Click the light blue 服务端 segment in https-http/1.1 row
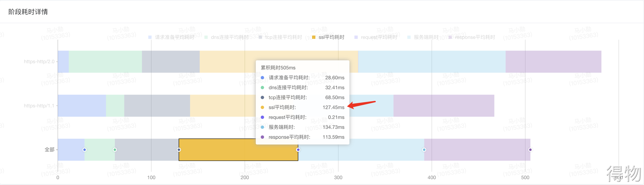Viewport: 644px width, 185px height. 371,106
